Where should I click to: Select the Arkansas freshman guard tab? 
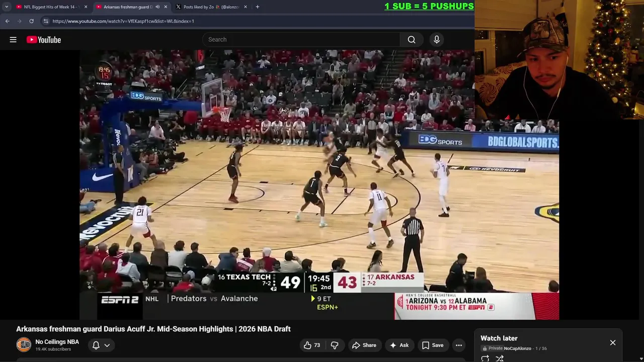128,7
